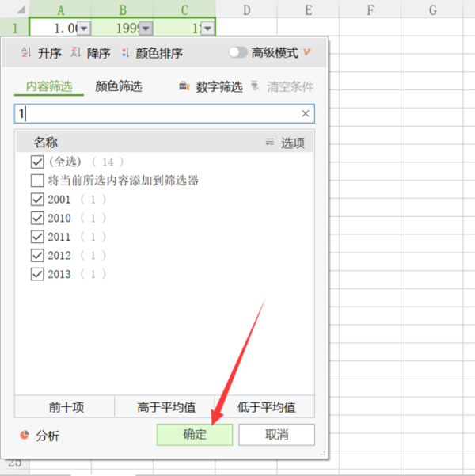Screen dimensions: 475x476
Task: Uncheck the (全选) select all checkbox
Action: coord(37,162)
